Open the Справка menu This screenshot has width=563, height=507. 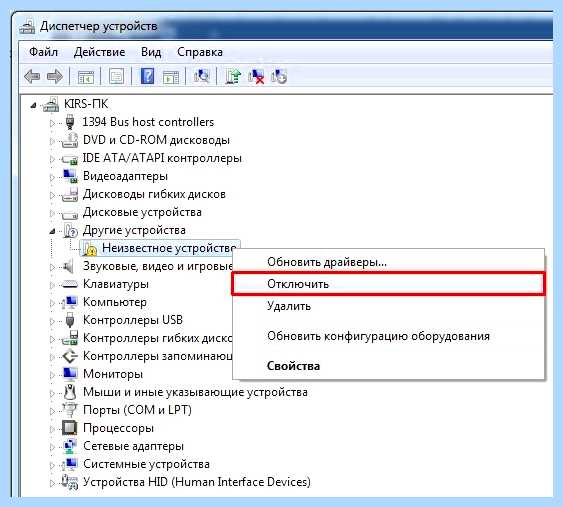[200, 52]
